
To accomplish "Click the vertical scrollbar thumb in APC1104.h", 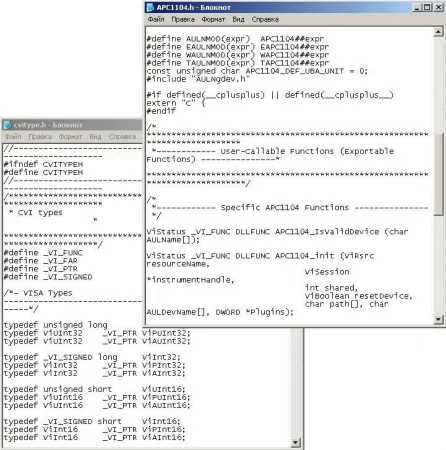I will [438, 174].
